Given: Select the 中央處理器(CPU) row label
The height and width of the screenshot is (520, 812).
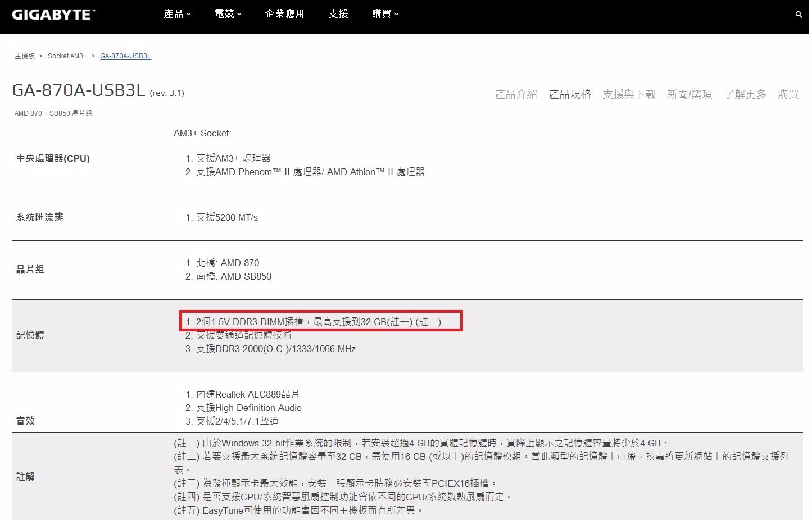Looking at the screenshot, I should [x=53, y=158].
